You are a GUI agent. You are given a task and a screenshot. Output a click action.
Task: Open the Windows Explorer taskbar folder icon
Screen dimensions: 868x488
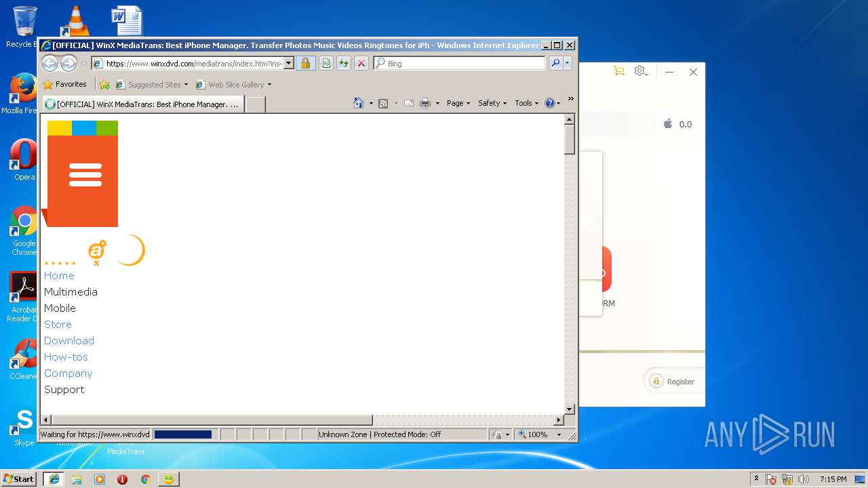[77, 479]
